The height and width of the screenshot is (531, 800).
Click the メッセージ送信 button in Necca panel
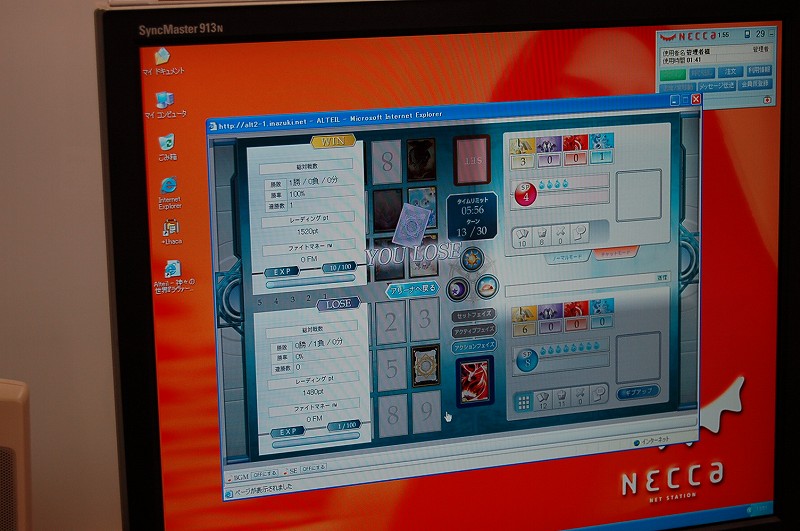(716, 86)
